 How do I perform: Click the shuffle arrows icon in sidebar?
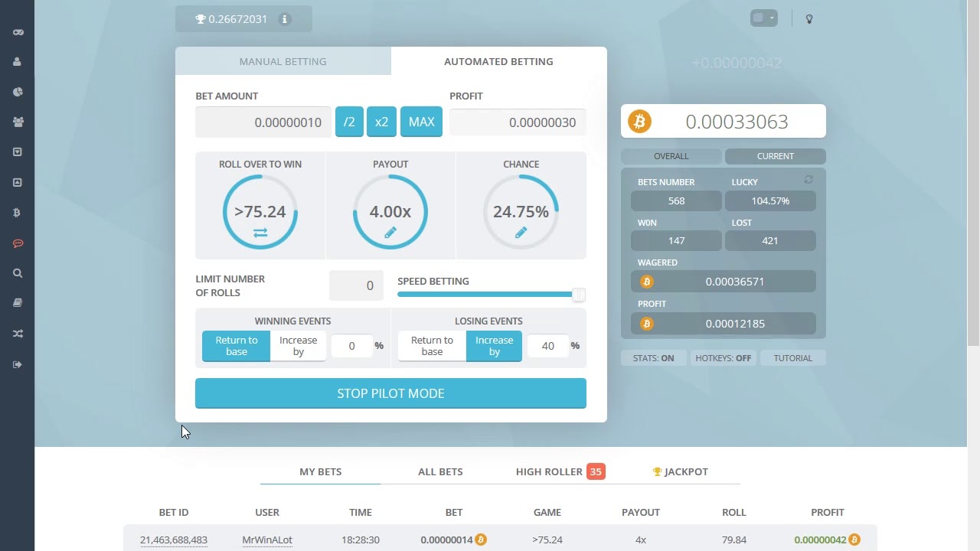click(x=18, y=334)
